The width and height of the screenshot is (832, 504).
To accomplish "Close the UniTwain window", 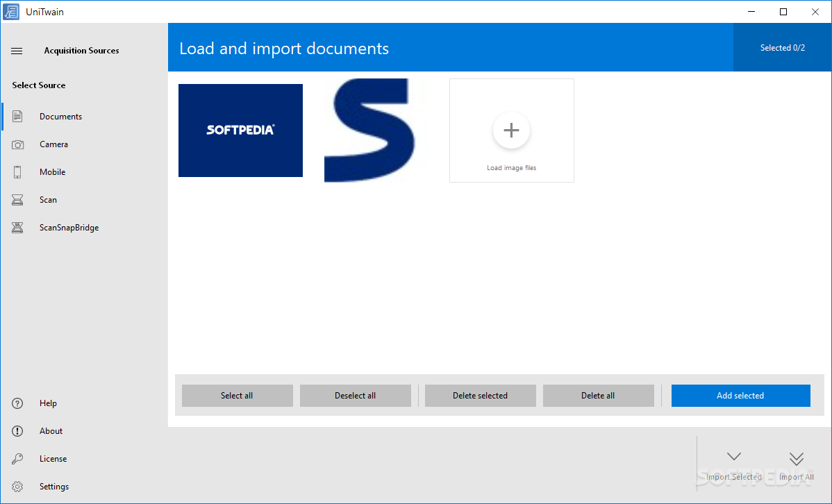I will click(x=815, y=12).
